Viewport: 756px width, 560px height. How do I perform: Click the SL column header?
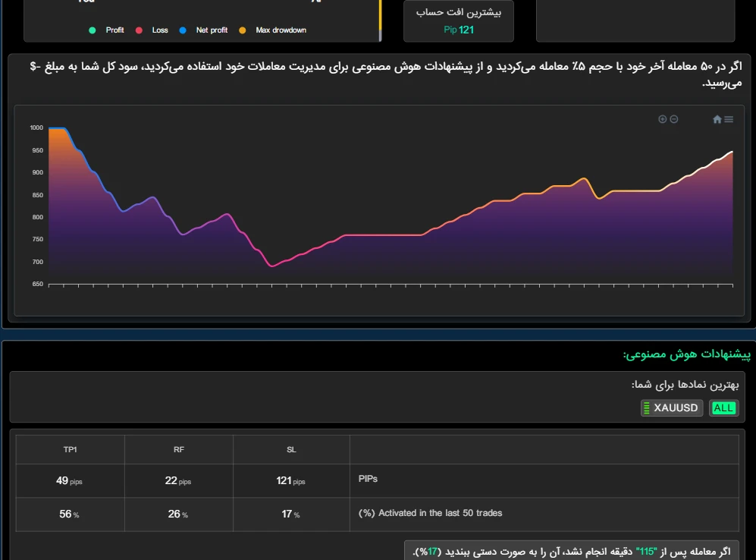point(291,450)
